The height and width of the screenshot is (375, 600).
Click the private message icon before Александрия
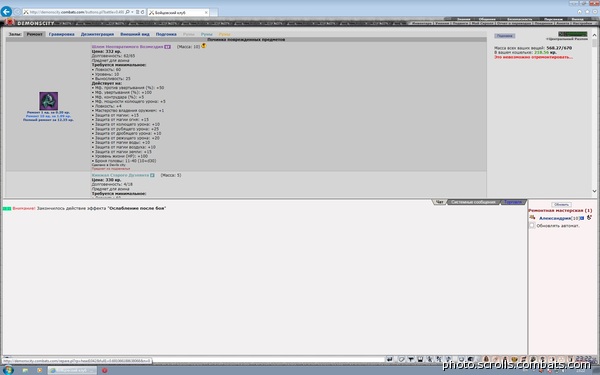[532, 218]
